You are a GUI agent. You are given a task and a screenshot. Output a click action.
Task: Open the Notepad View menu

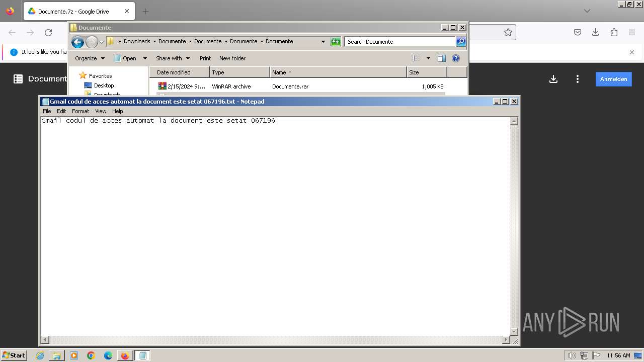coord(101,111)
